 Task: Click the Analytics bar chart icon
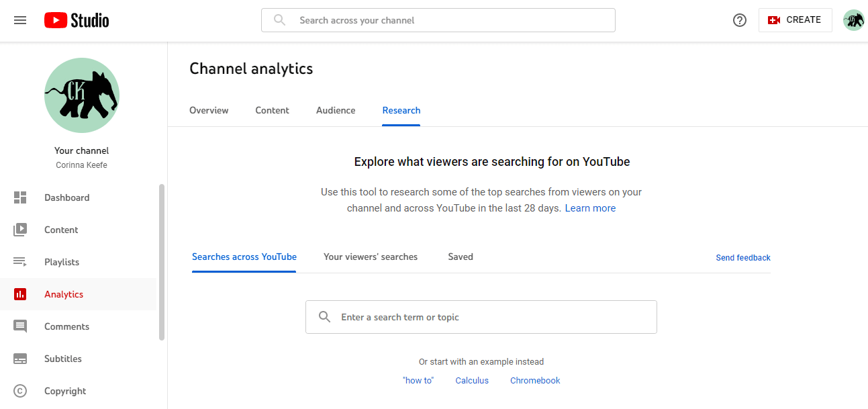click(x=20, y=294)
